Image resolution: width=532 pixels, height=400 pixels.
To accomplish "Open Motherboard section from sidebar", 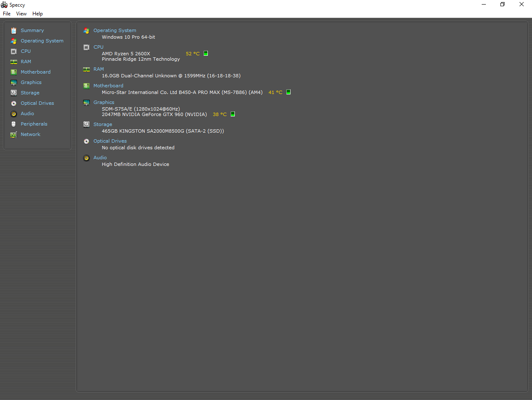I will 36,72.
